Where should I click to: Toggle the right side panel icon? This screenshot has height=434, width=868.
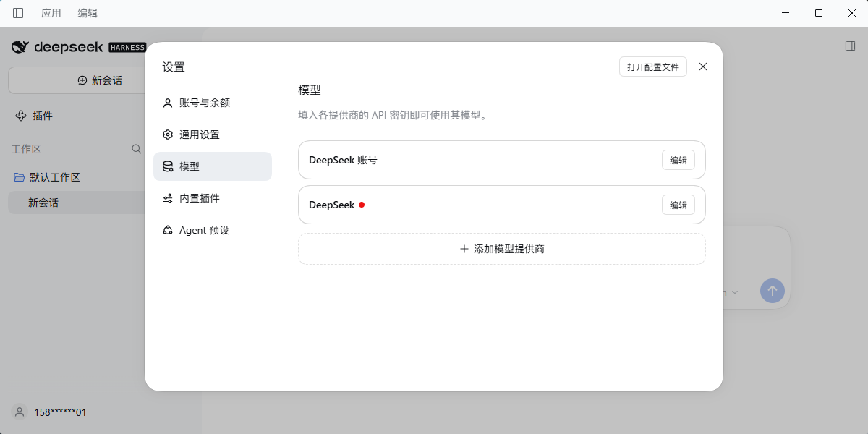pyautogui.click(x=850, y=46)
